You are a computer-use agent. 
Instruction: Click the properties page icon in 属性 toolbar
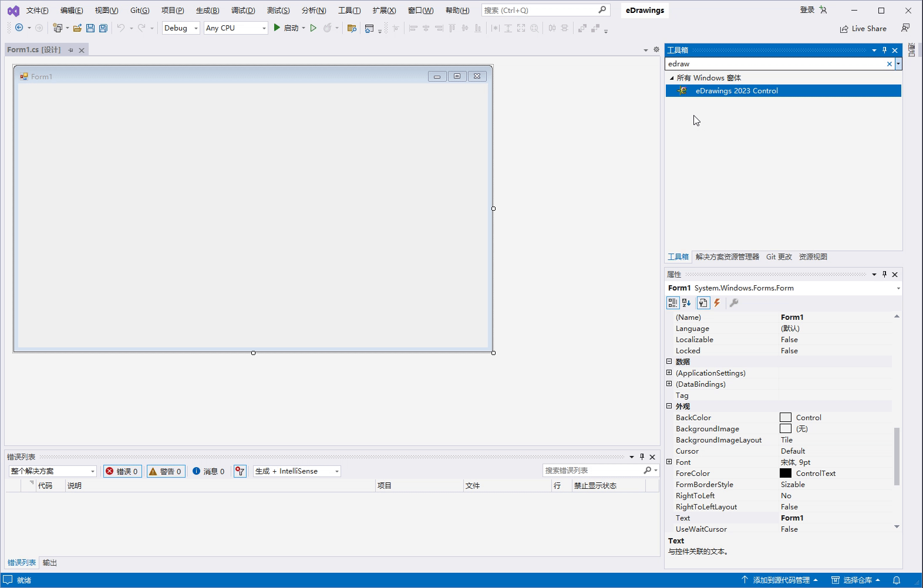703,303
